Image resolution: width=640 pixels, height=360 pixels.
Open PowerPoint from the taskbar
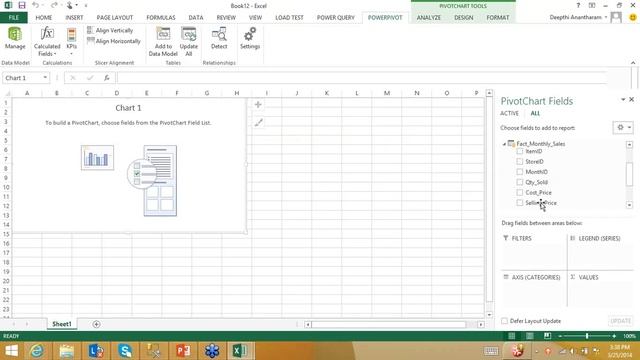(183, 351)
